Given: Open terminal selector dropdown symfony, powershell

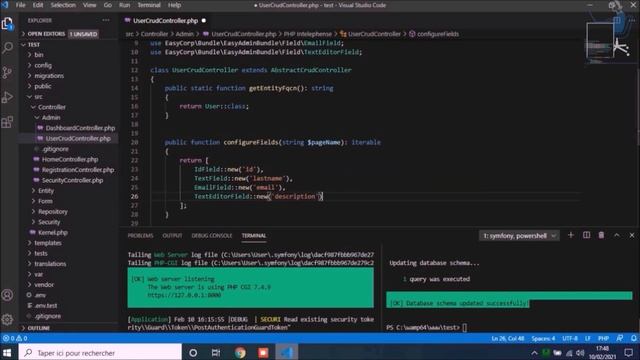Looking at the screenshot, I should (x=519, y=236).
